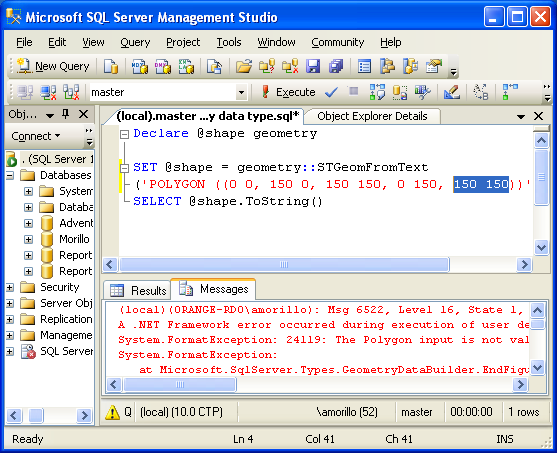This screenshot has width=557, height=453.
Task: Open the View menu
Action: pos(93,42)
